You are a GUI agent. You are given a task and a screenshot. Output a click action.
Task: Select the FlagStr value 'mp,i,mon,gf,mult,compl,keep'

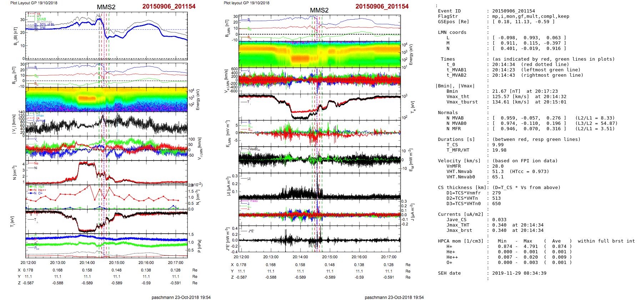(x=531, y=16)
